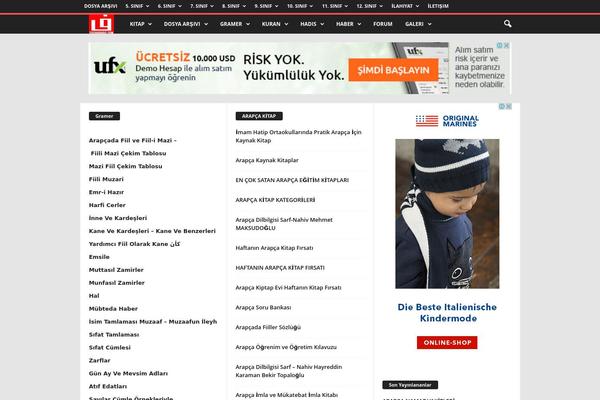
Task: Click the Gramer section label
Action: coord(104,116)
